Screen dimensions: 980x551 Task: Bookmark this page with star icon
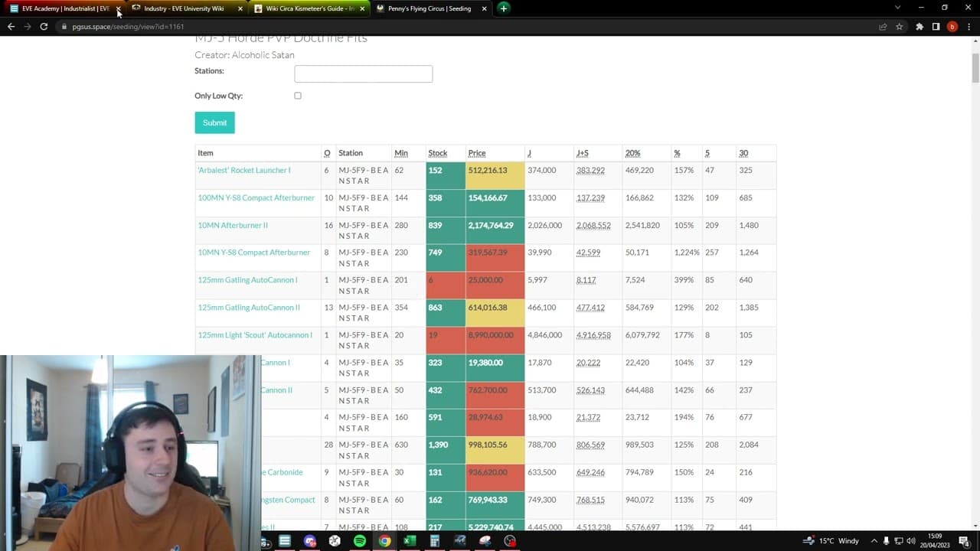tap(899, 27)
